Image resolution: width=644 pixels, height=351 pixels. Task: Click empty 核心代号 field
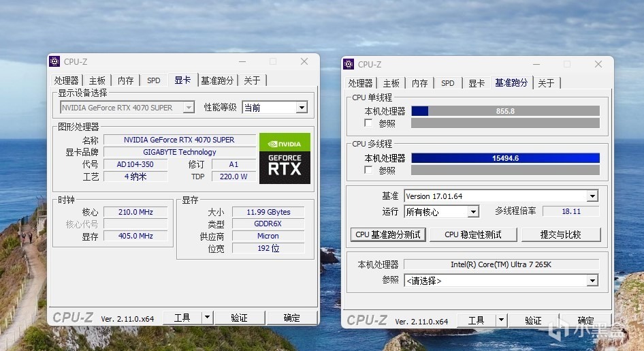point(135,224)
